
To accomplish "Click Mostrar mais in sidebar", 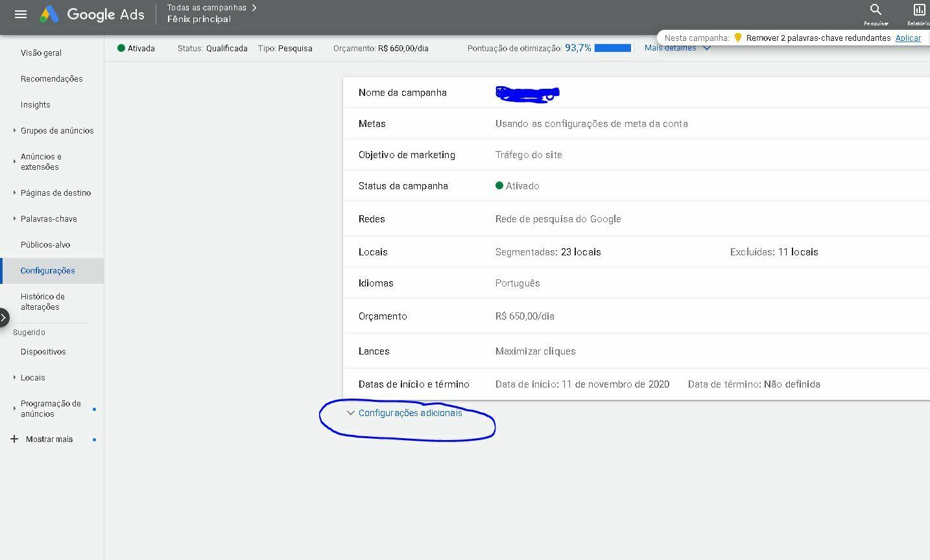I will coord(49,439).
